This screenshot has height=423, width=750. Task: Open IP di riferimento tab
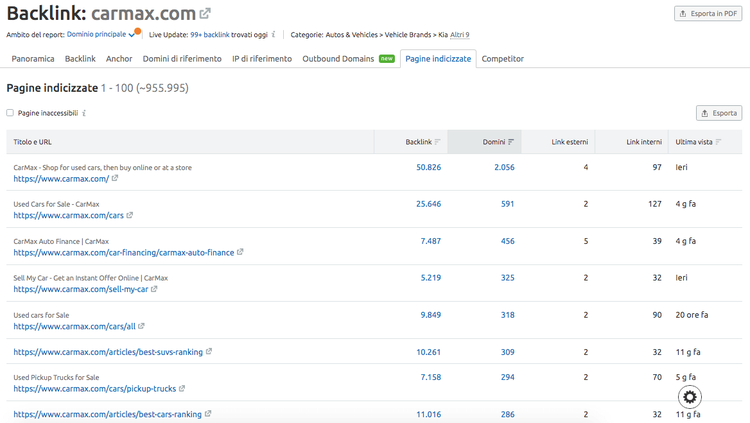[262, 58]
